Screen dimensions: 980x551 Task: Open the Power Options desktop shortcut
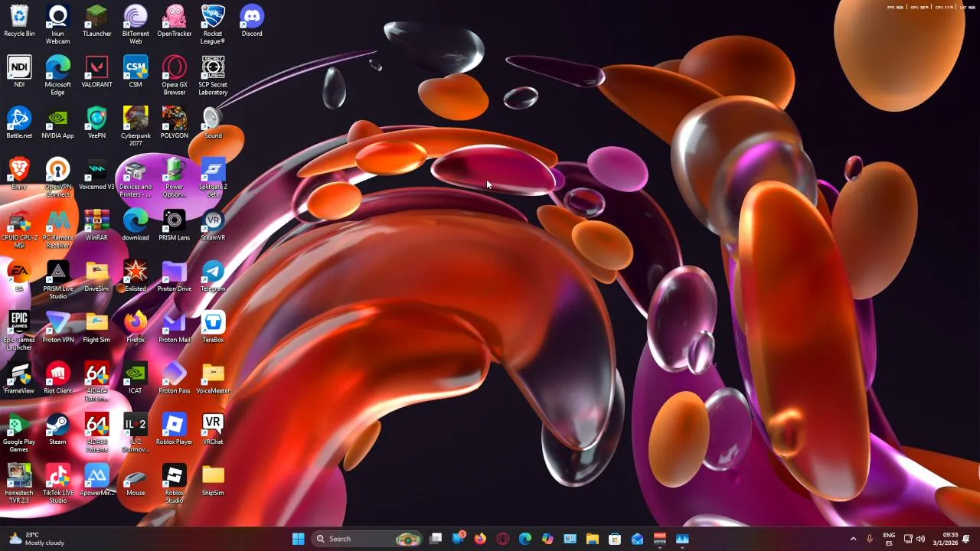coord(175,178)
